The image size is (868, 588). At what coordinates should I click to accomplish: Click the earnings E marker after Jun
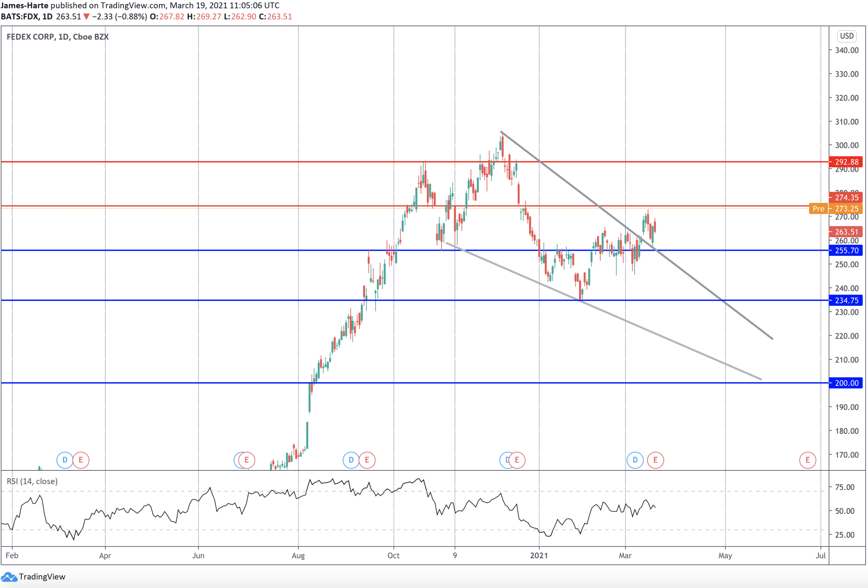pyautogui.click(x=247, y=460)
